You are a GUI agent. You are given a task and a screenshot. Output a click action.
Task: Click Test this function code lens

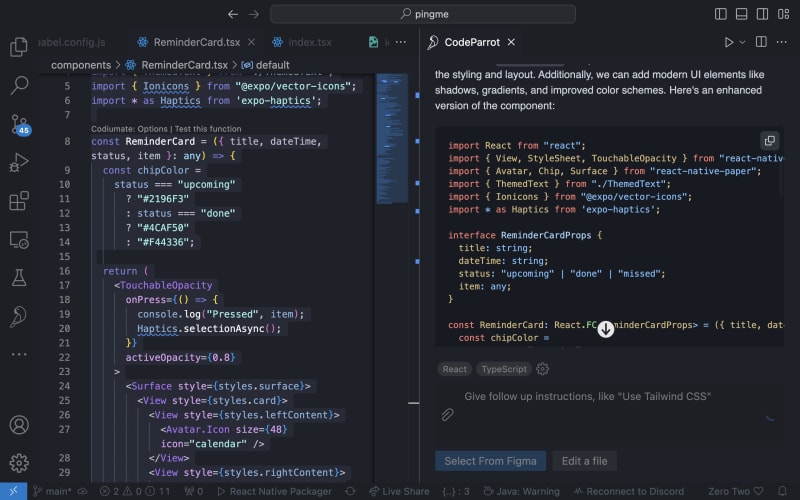point(208,129)
